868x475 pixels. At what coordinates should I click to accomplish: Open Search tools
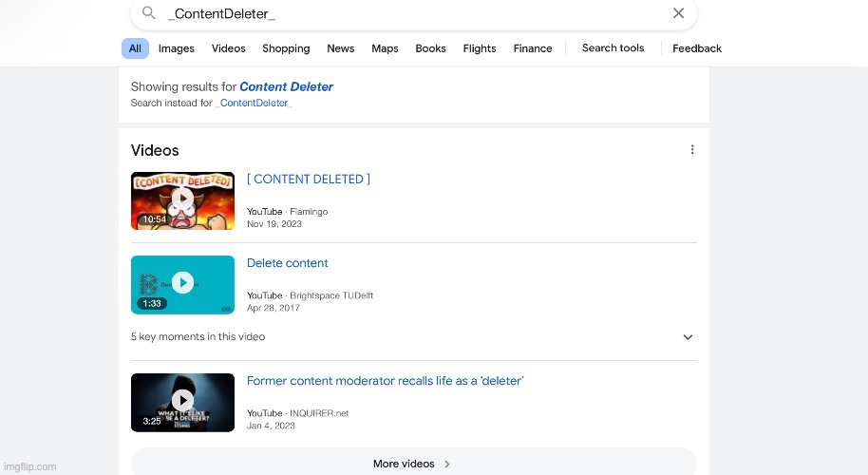point(613,48)
